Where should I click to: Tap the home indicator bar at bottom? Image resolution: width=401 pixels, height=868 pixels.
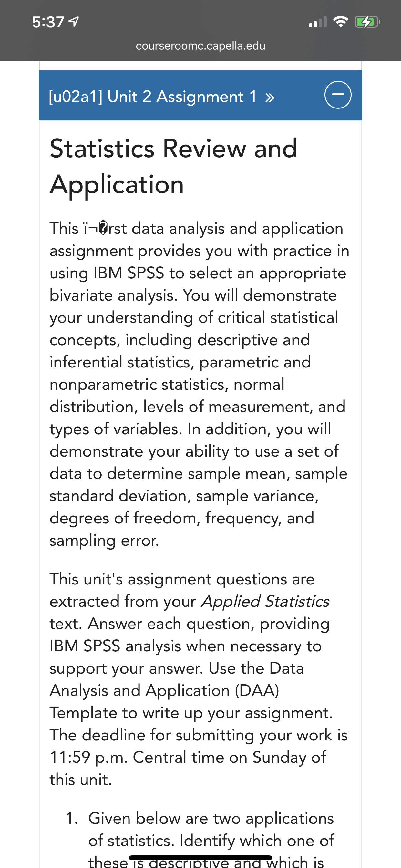[200, 858]
